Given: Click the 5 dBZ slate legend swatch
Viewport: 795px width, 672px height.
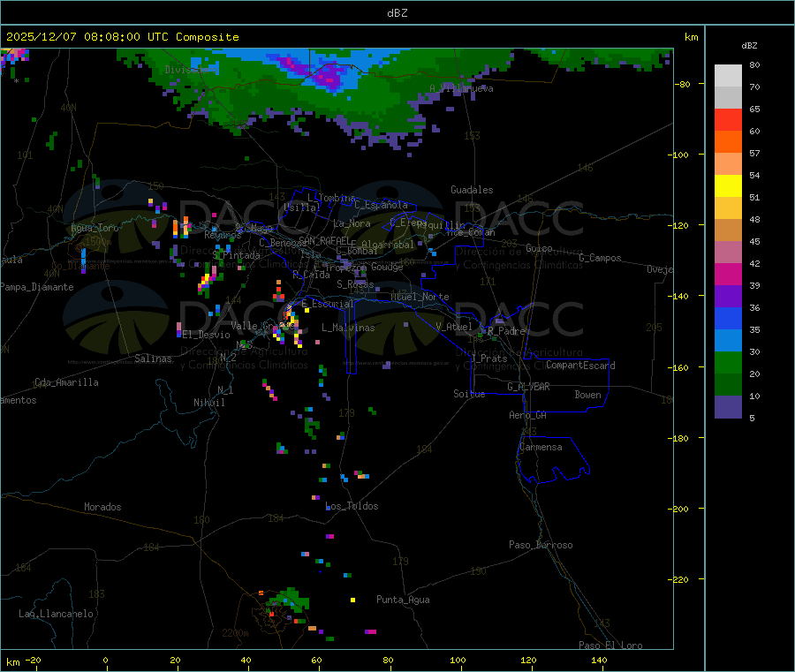Looking at the screenshot, I should point(728,407).
